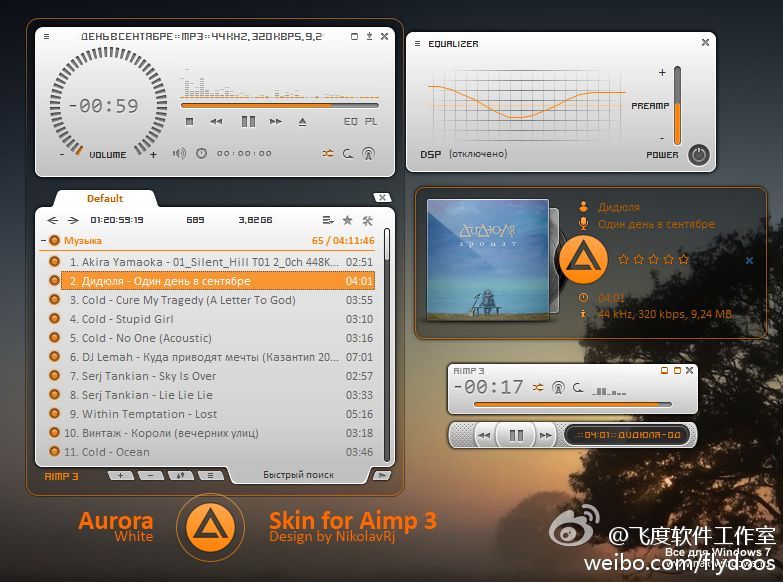This screenshot has width=783, height=582.
Task: Click the Быстрый поиск search field
Action: tap(299, 475)
